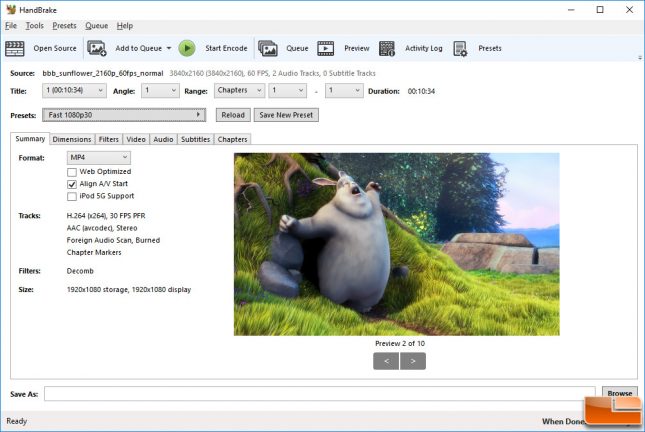645x432 pixels.
Task: Click the 'AAC (avcodec), Stereo' track text
Action: [102, 228]
